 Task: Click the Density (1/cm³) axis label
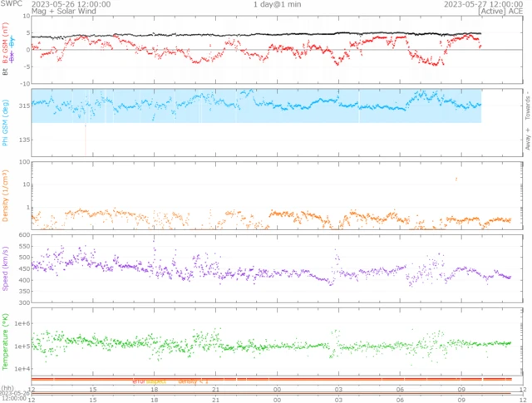5,197
